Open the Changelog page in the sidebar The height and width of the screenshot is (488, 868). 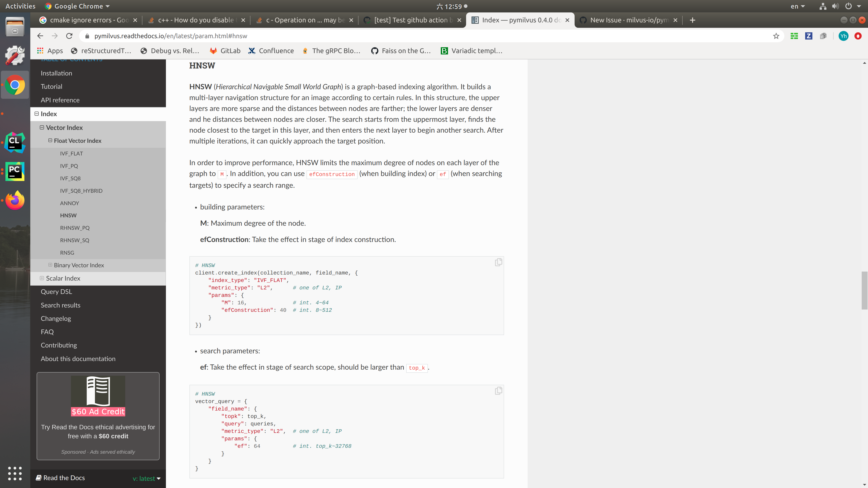56,318
